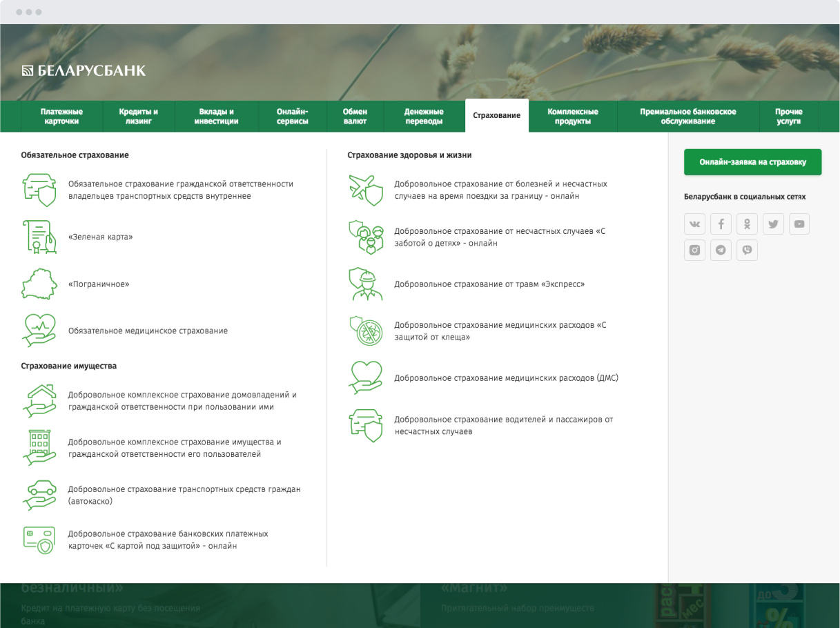Click the Odnoklassniki social icon
Viewport: 840px width, 628px height.
(747, 224)
